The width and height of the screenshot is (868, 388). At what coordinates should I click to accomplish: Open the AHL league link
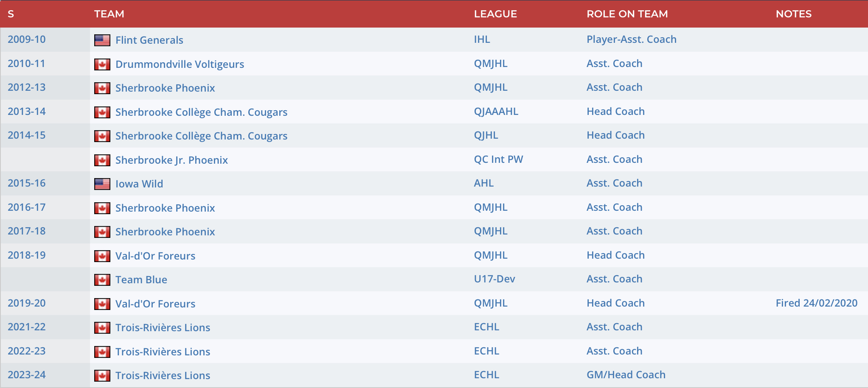483,183
